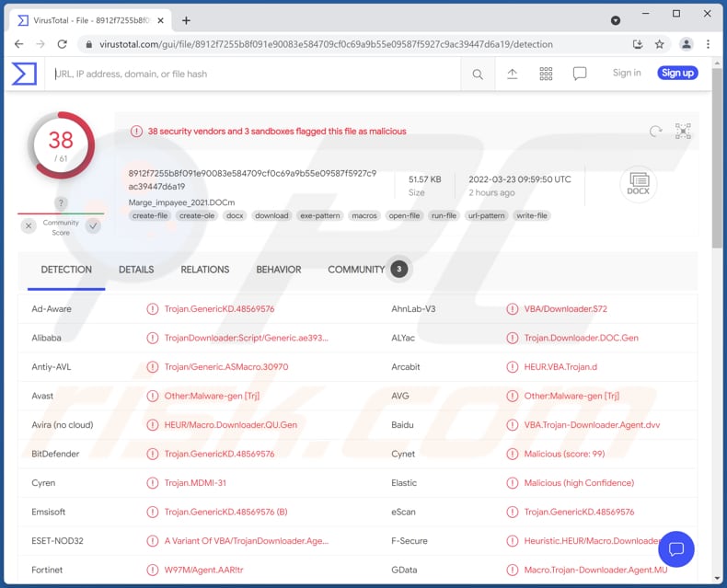Click the file size 51.57 KB

coord(425,179)
